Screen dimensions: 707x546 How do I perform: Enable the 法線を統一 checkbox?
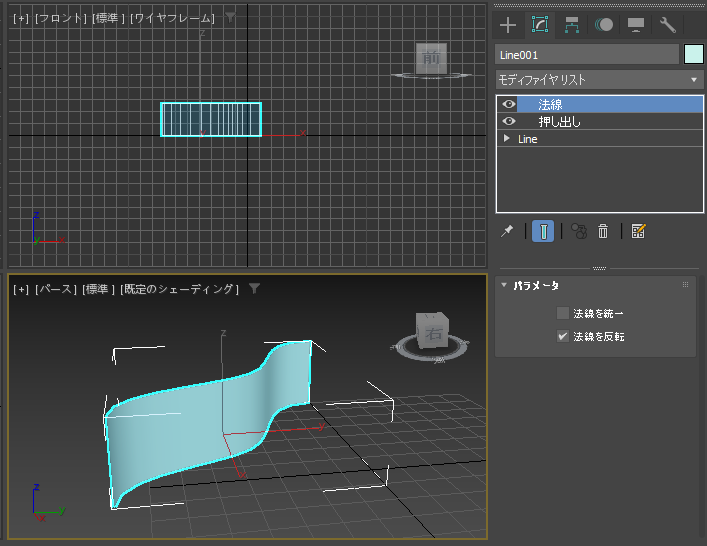coord(563,313)
